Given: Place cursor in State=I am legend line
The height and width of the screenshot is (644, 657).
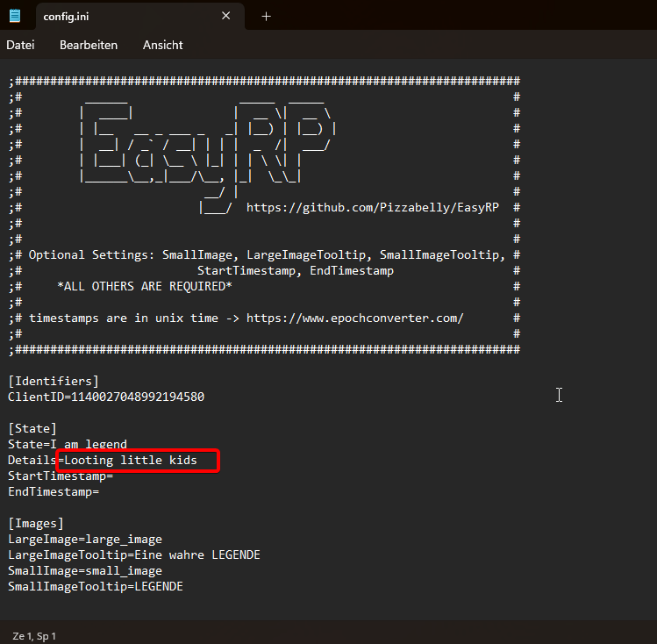Looking at the screenshot, I should [68, 445].
